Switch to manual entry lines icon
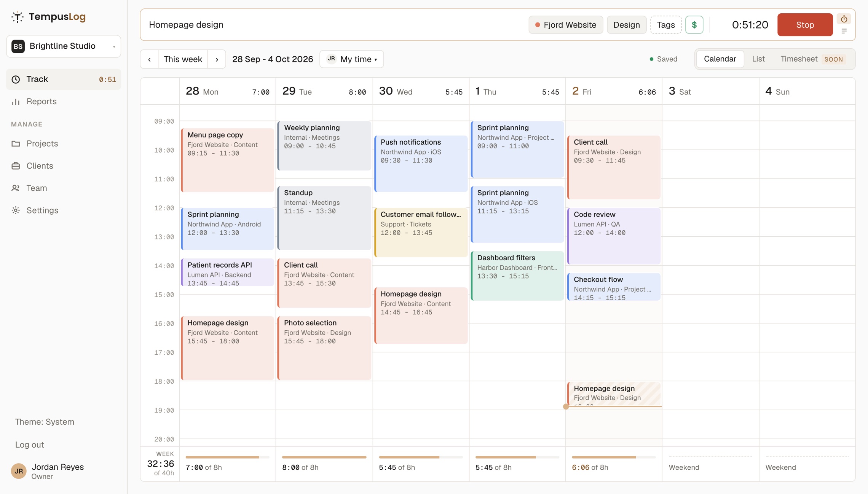The width and height of the screenshot is (868, 494). coord(844,31)
